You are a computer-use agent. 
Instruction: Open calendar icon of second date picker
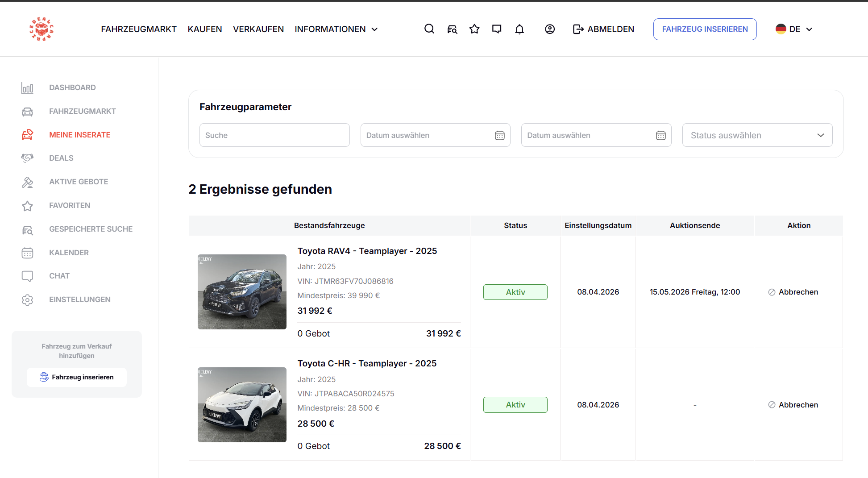click(x=661, y=135)
